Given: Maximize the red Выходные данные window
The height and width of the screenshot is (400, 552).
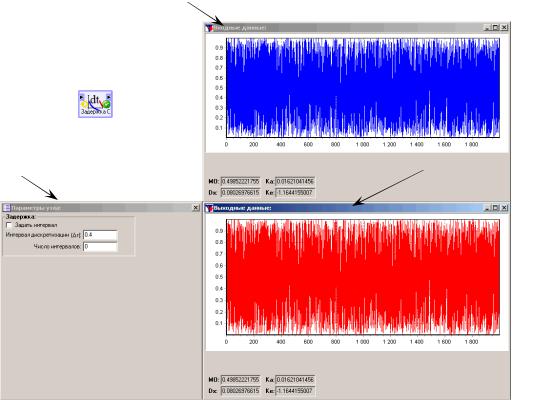Looking at the screenshot, I should pos(496,208).
